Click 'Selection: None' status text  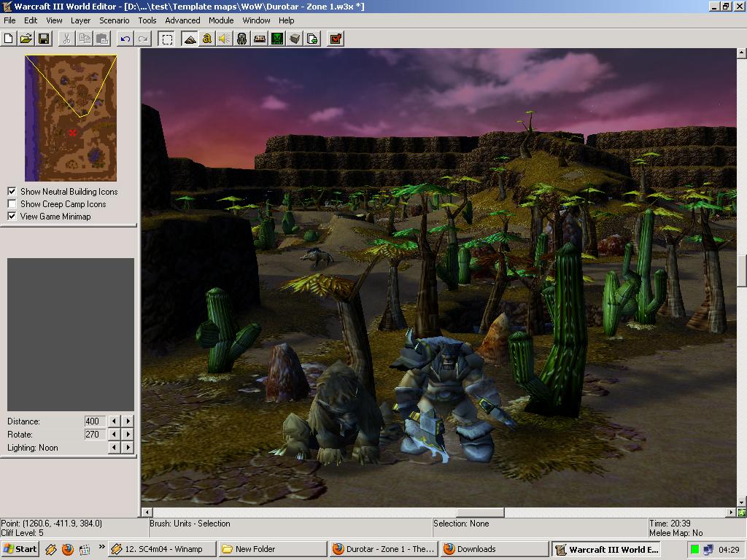pyautogui.click(x=461, y=524)
